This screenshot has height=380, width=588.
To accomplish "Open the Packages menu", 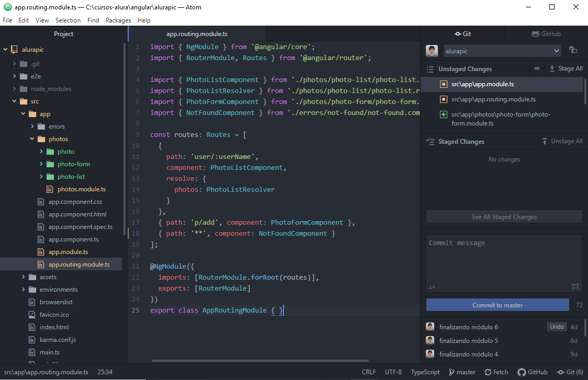I will [118, 20].
